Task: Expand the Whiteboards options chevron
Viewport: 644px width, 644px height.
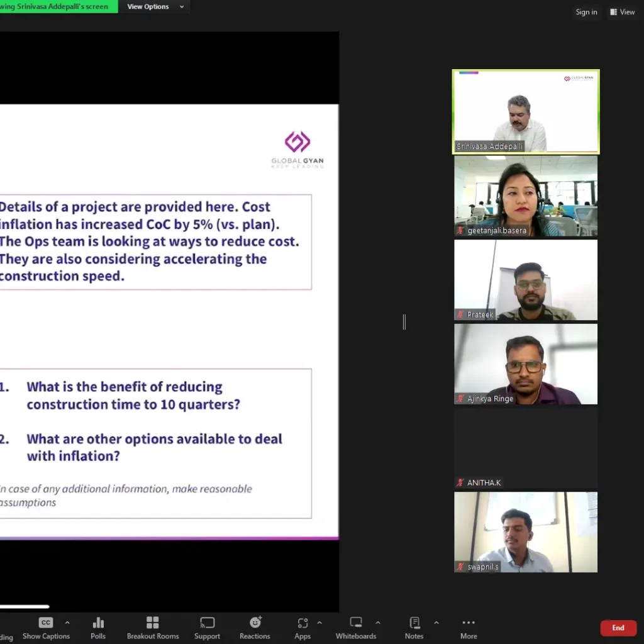Action: point(378,623)
